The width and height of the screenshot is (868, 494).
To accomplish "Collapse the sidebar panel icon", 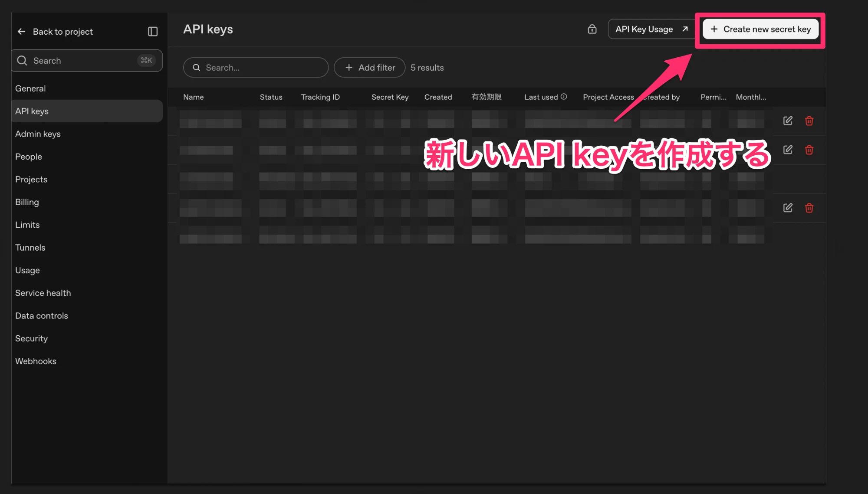I will [153, 32].
